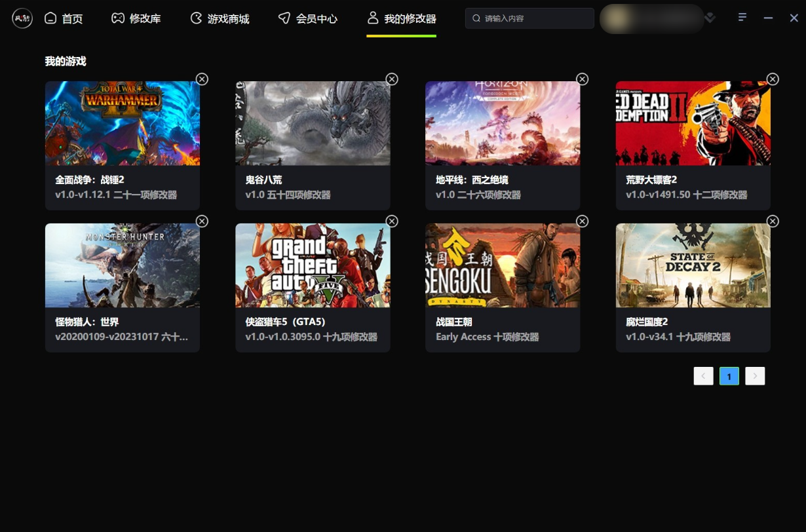The image size is (806, 532).
Task: Remove 怪物猎人：世界 from my games
Action: [x=202, y=221]
